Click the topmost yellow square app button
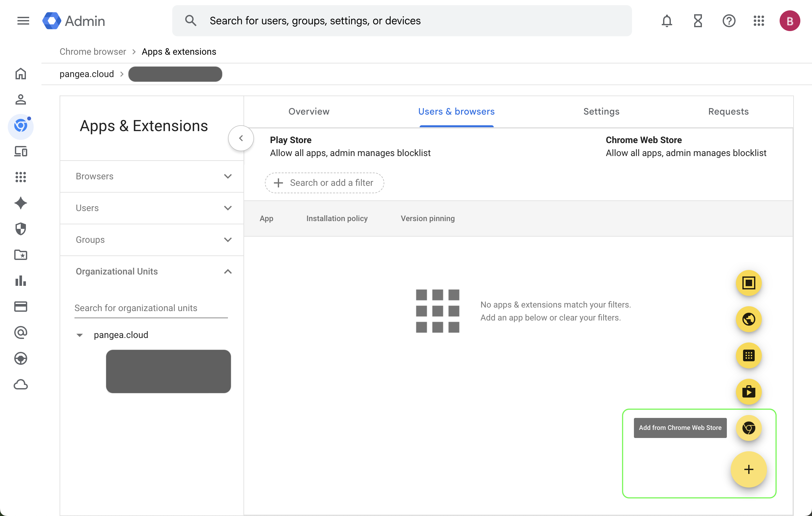The height and width of the screenshot is (516, 812). [749, 283]
